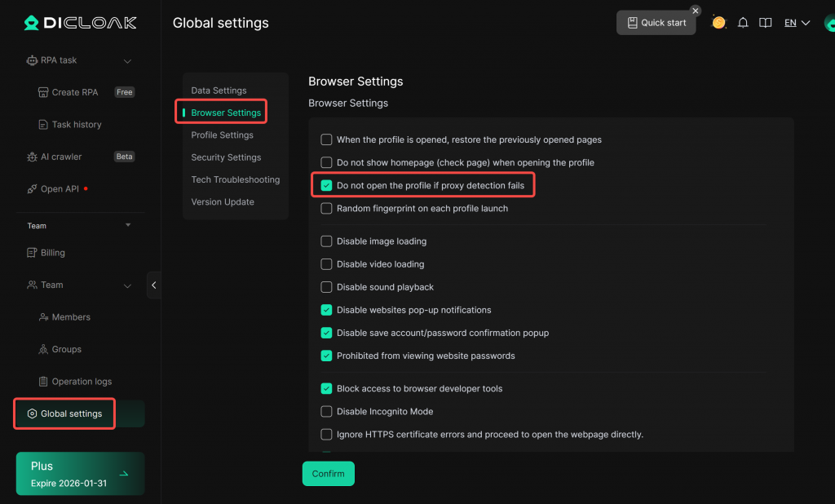Open AI crawler from sidebar
The height and width of the screenshot is (504, 835).
click(x=61, y=157)
